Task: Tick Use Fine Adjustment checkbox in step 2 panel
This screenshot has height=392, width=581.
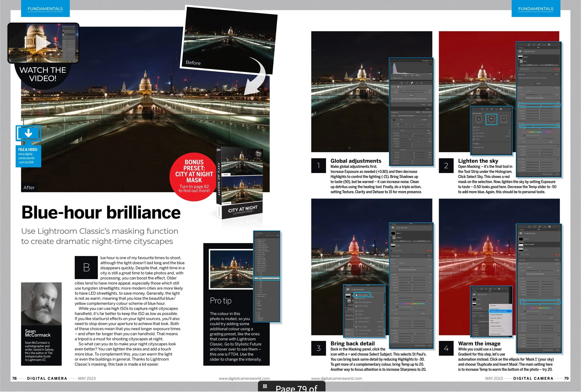Action: (525, 135)
